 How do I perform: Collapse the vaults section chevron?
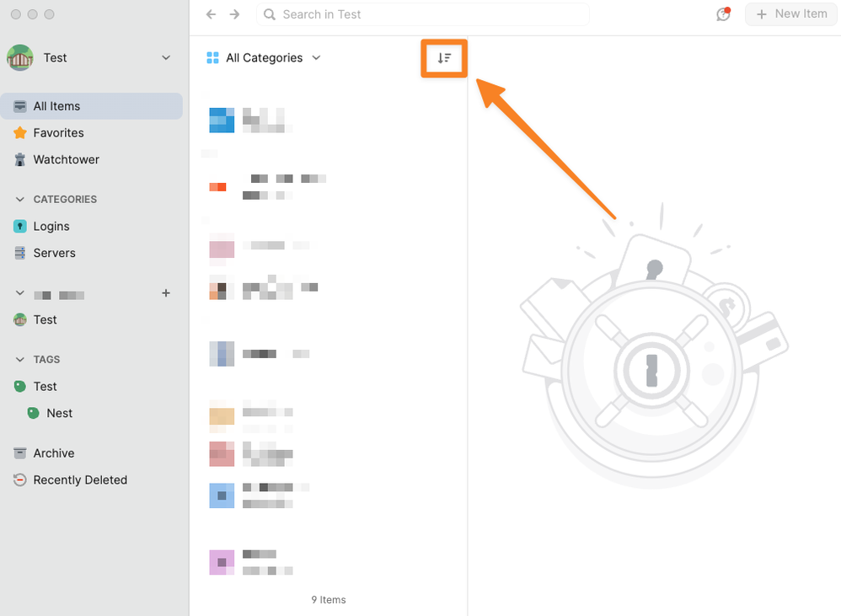click(21, 294)
